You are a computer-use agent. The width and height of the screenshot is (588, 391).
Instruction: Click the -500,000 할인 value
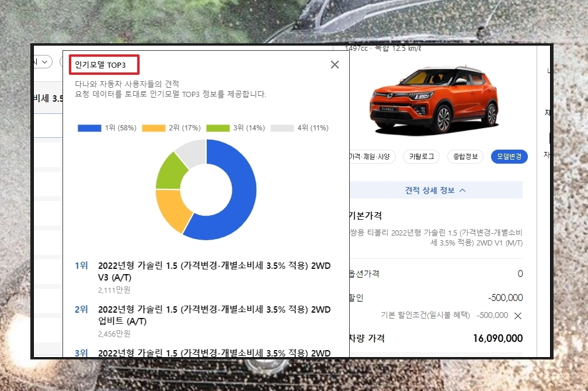click(x=505, y=297)
